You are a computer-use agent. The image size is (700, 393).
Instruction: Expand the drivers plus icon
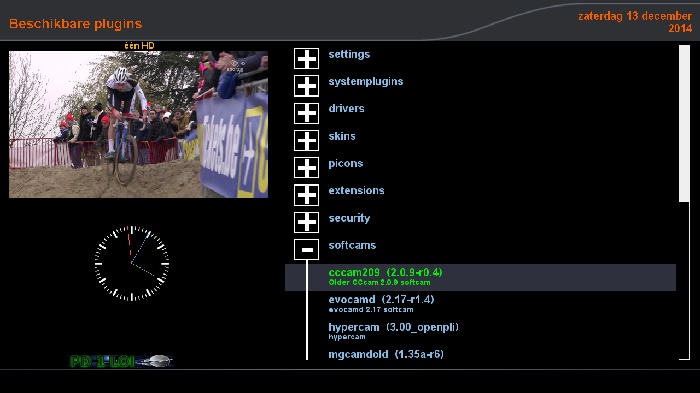306,113
